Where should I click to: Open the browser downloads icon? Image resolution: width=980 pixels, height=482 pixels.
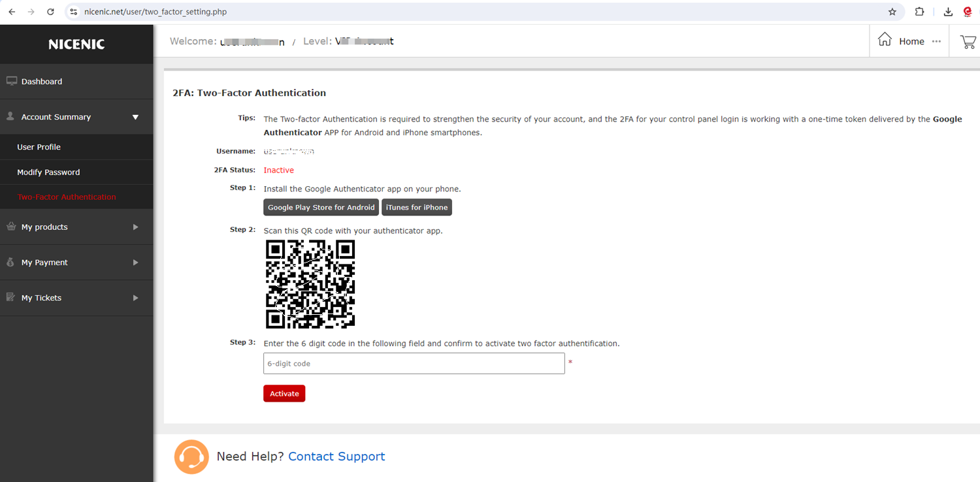948,12
